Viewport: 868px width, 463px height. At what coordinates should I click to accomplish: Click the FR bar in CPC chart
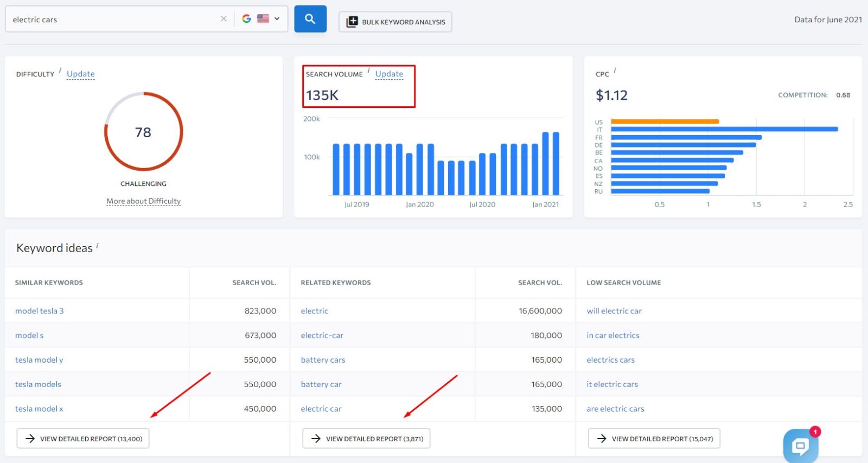(686, 137)
